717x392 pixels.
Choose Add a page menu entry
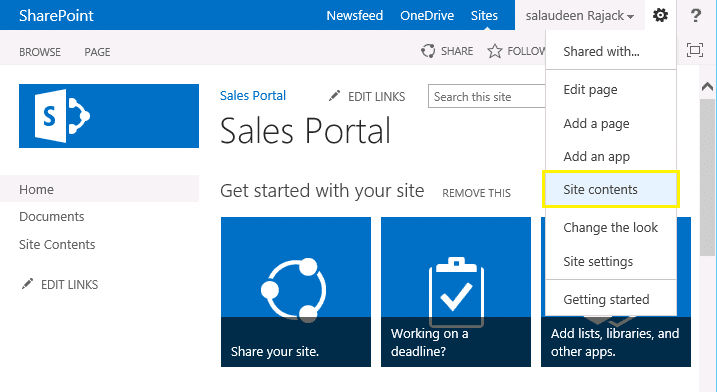coord(611,124)
